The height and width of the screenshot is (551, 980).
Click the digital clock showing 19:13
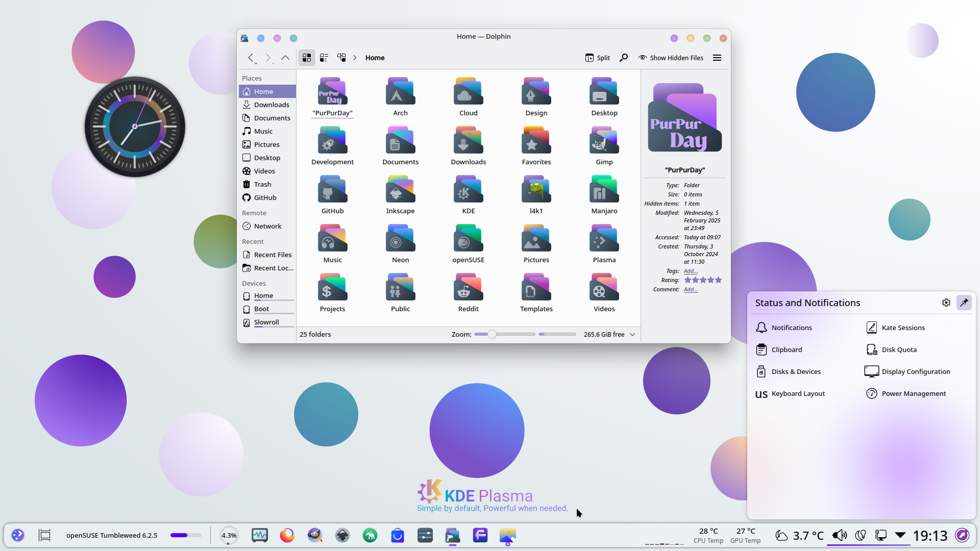coord(930,535)
